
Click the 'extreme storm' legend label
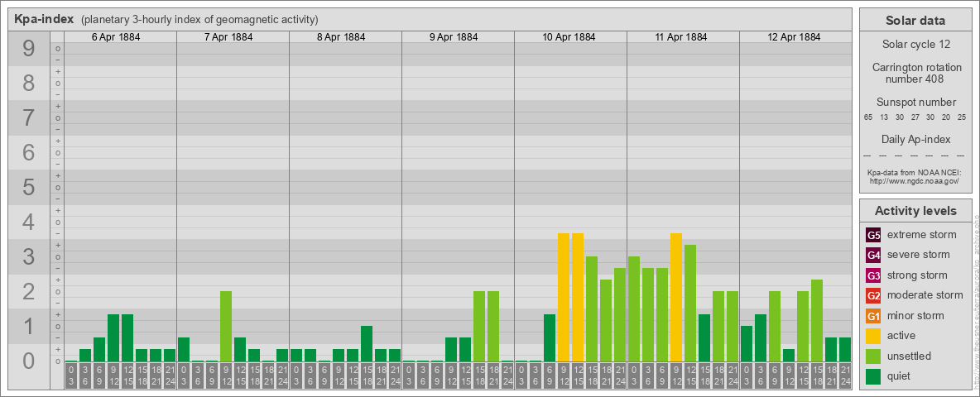pos(921,235)
